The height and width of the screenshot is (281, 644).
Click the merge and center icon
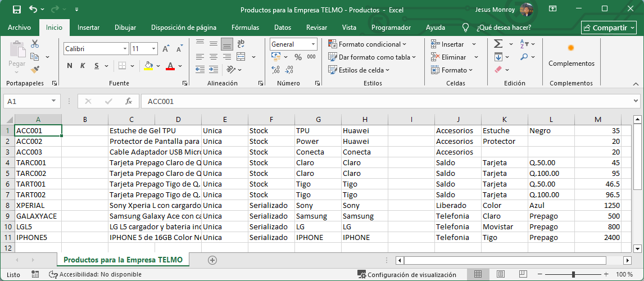pyautogui.click(x=241, y=57)
